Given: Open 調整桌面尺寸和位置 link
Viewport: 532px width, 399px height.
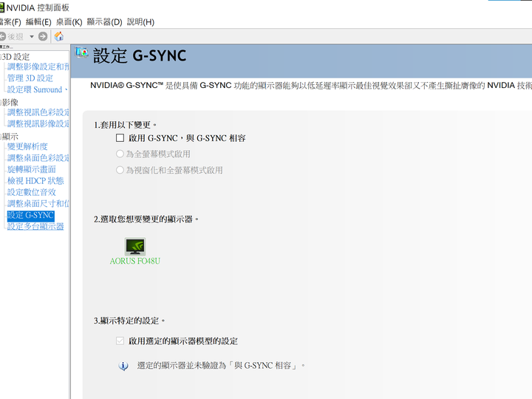Looking at the screenshot, I should click(x=38, y=204).
